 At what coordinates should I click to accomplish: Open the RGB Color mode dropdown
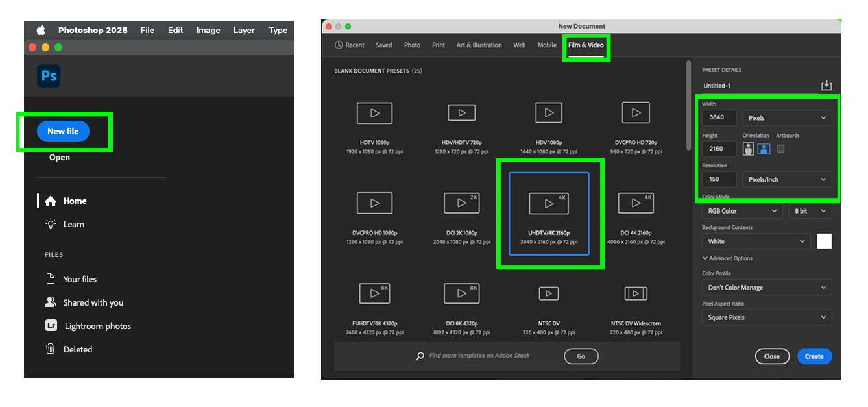(742, 211)
